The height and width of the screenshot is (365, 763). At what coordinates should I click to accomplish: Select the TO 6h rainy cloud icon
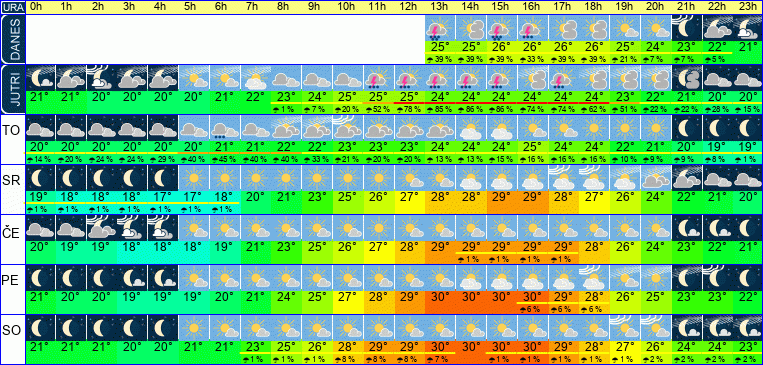click(x=225, y=128)
